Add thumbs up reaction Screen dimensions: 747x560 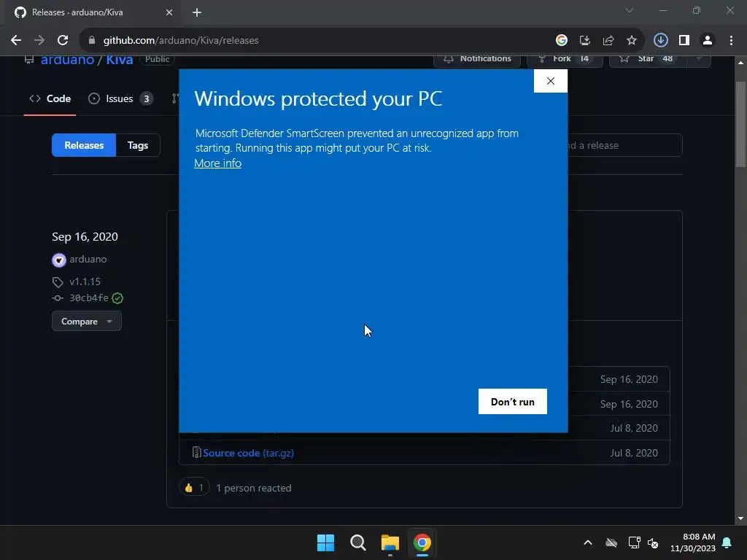pos(194,488)
